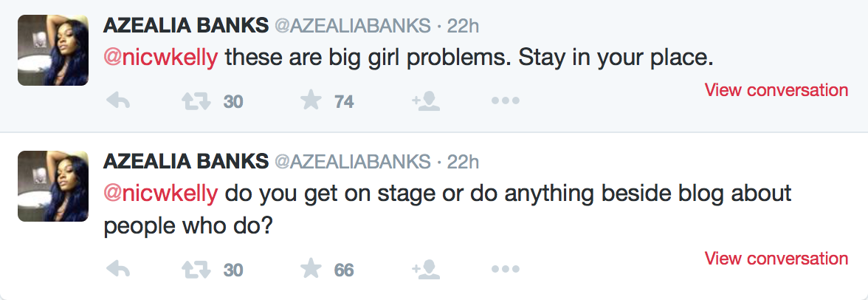
Task: Click the 22h timestamp on first tweet
Action: [464, 25]
